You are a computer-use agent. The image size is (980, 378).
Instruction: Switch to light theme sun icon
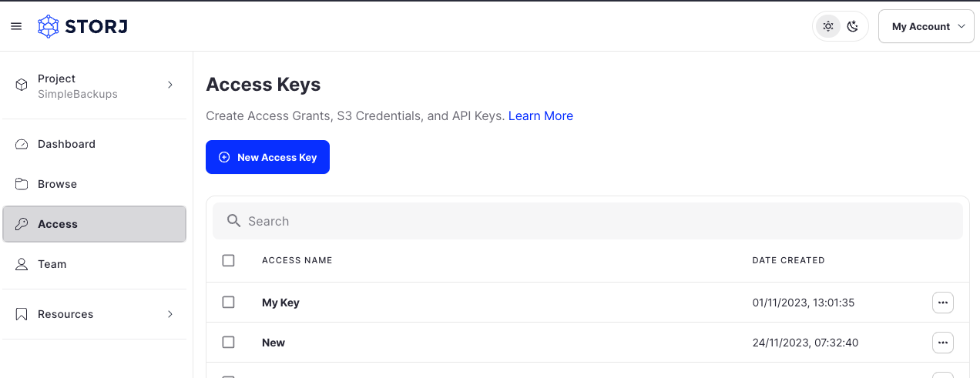(x=828, y=26)
